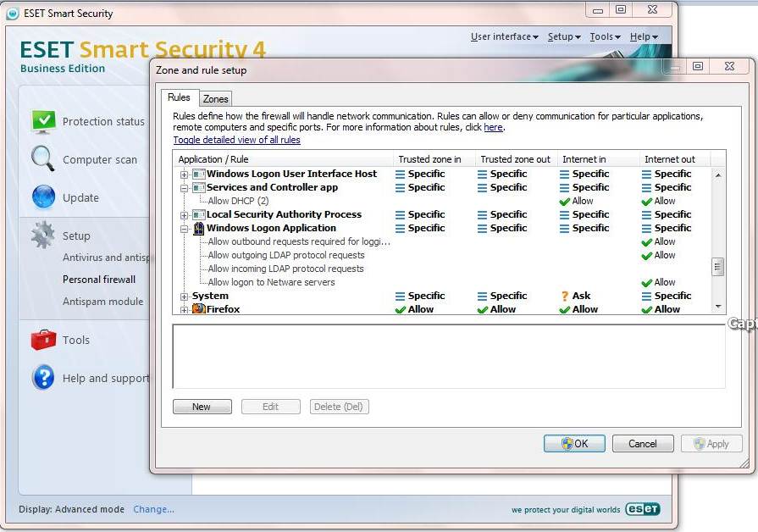
Task: Select Allow outbound requests required for logging rule
Action: (299, 241)
